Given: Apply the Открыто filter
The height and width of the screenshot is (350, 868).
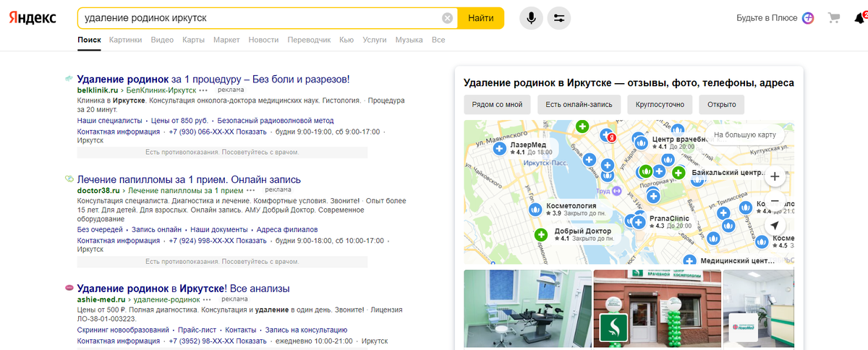Looking at the screenshot, I should (722, 104).
